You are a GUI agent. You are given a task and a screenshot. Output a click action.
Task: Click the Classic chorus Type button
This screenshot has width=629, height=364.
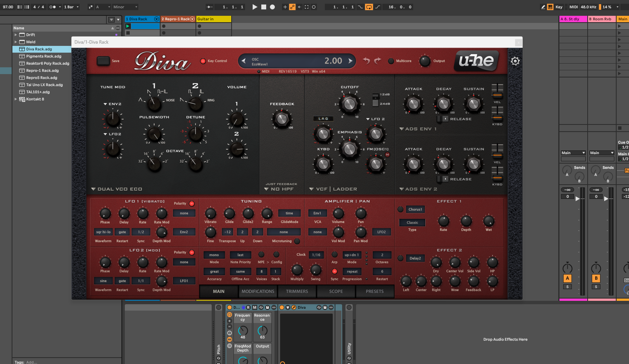pos(412,223)
